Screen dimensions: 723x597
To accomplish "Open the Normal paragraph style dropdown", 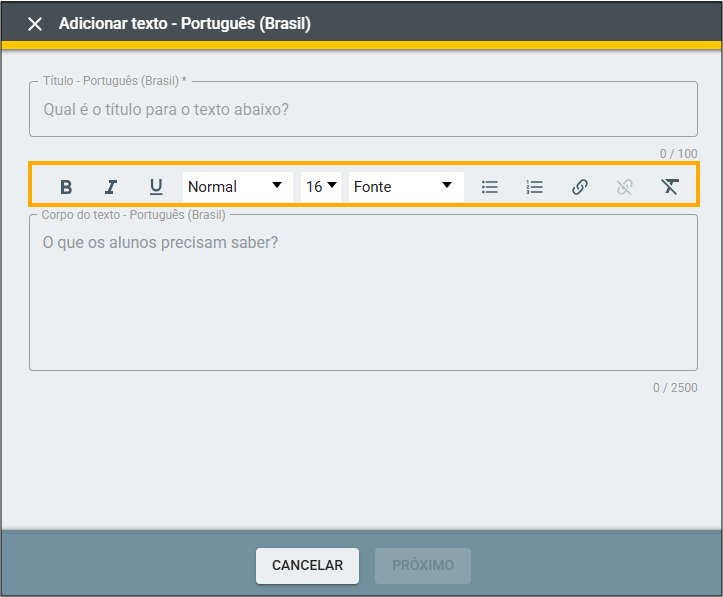I will pos(237,187).
